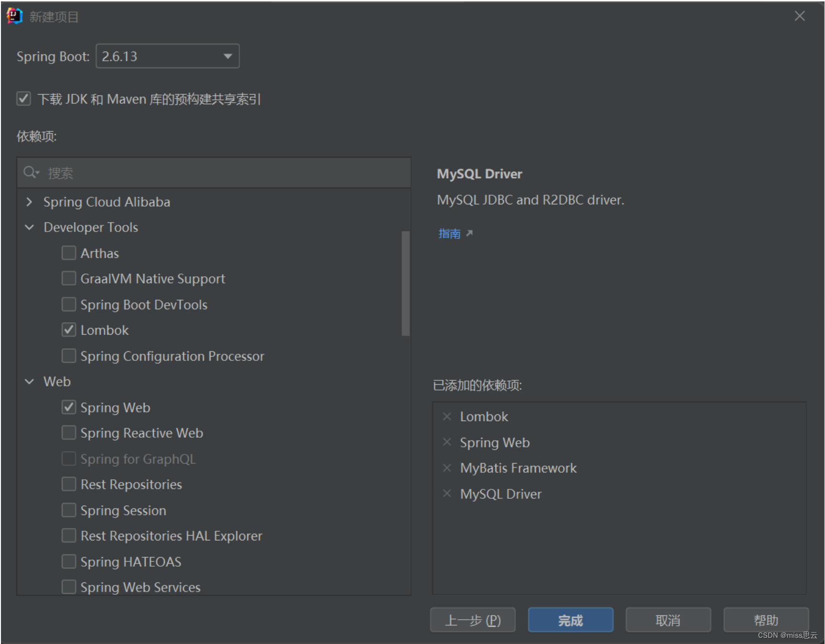Select Spring for GraphQL entry
825x644 pixels.
click(x=138, y=459)
